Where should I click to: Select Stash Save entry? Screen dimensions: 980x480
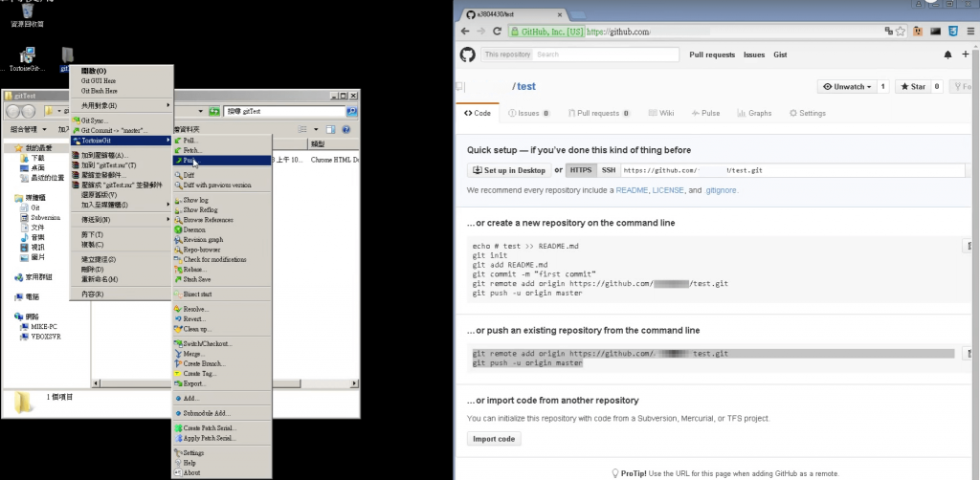(222, 279)
